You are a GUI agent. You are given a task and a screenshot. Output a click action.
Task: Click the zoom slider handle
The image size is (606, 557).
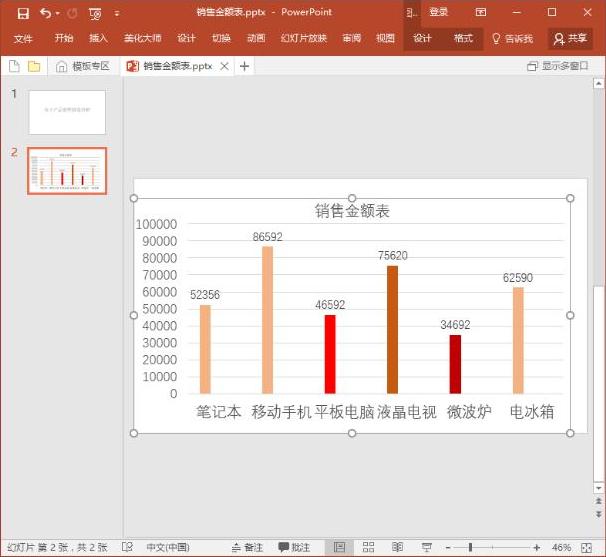[x=470, y=547]
